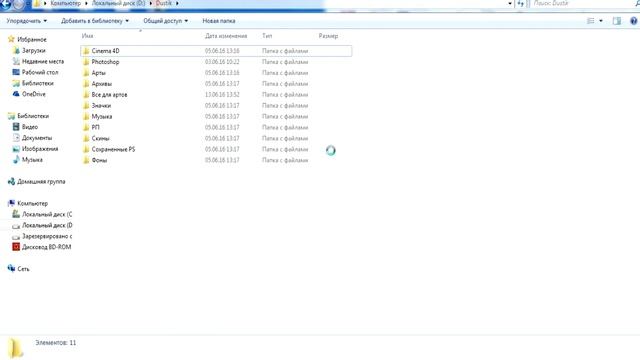The height and width of the screenshot is (360, 640).
Task: Click the large folder icon in details pane
Action: coord(16,348)
